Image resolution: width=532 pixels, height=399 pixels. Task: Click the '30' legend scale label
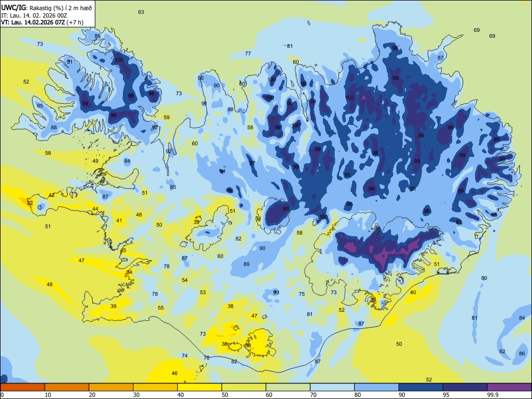tap(136, 395)
